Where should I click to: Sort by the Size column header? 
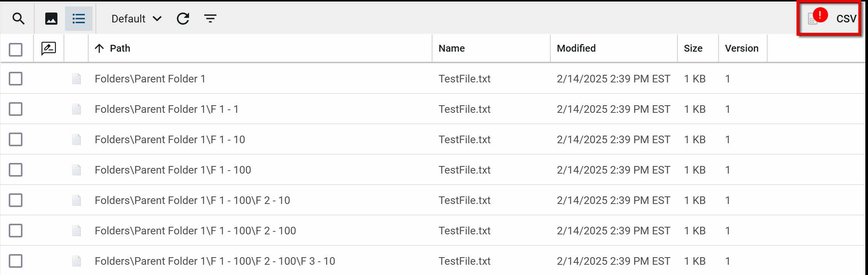point(693,49)
